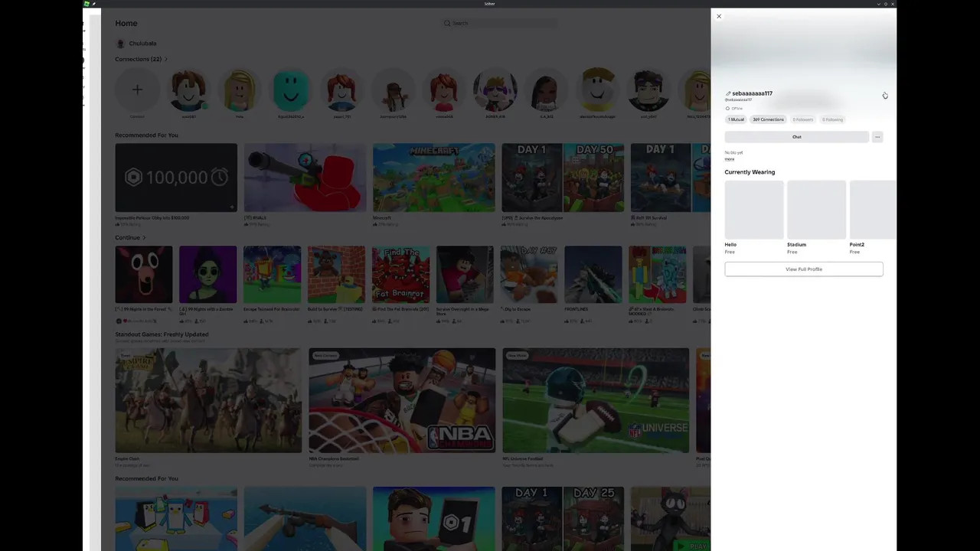The image size is (980, 551).
Task: Click the pencil icon beside sebaaaaaaa117
Action: pos(728,93)
